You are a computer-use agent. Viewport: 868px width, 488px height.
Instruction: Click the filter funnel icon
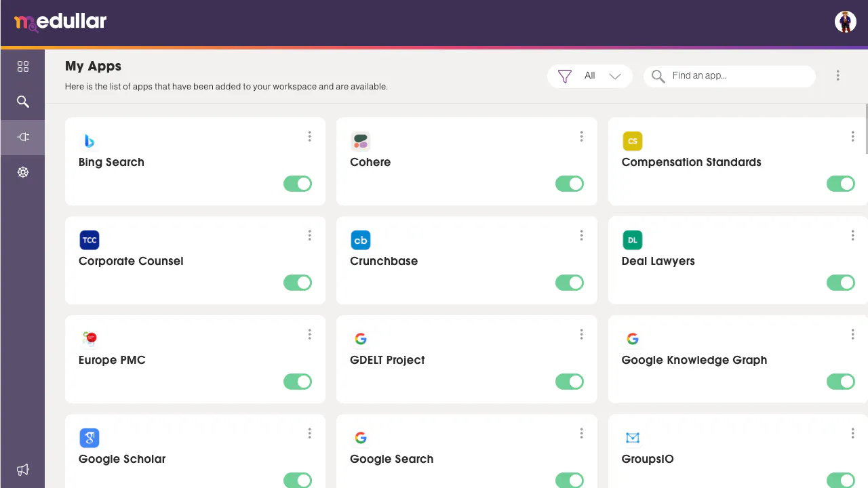tap(564, 77)
